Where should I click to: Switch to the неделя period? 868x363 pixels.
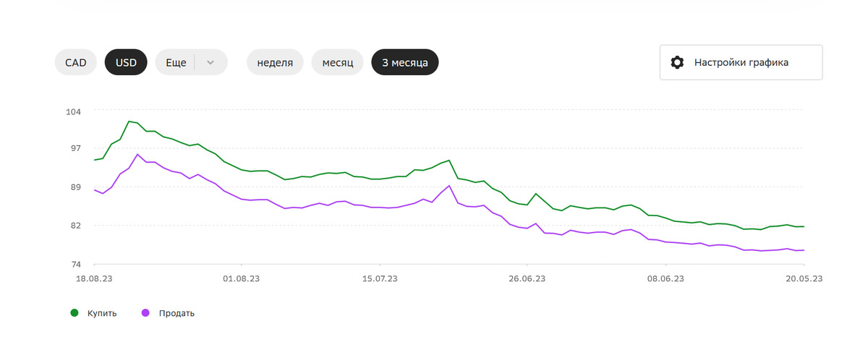click(275, 62)
